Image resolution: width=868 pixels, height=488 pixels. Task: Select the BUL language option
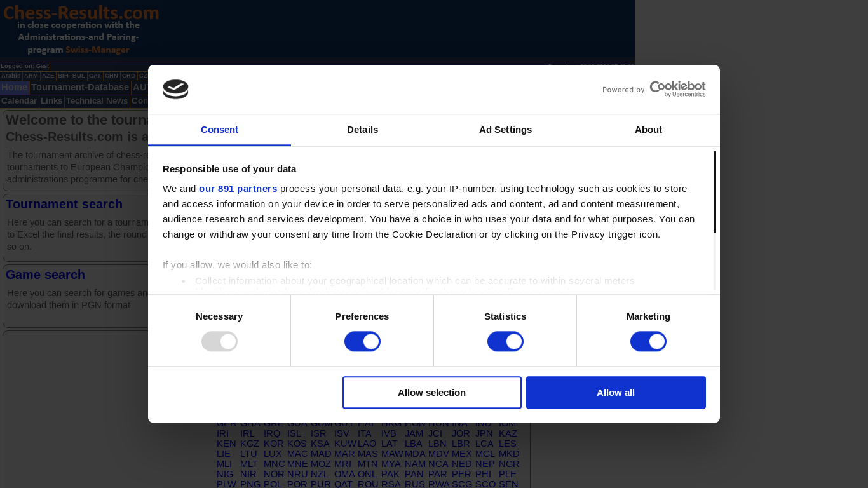pyautogui.click(x=79, y=76)
